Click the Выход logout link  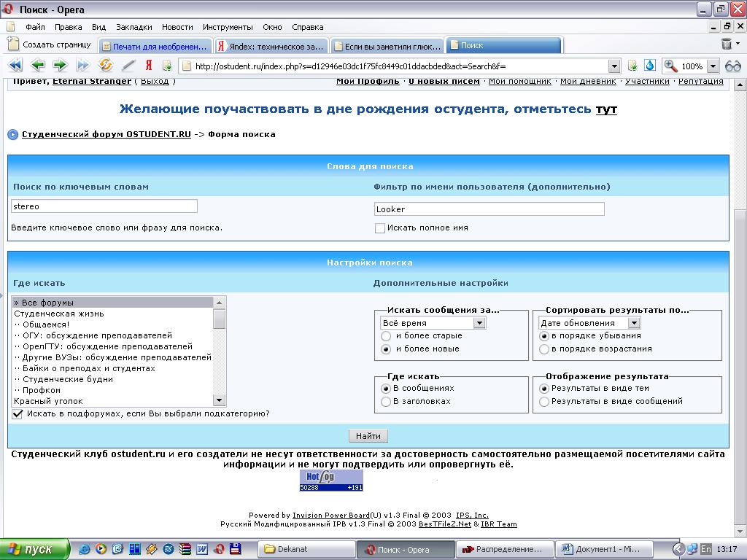click(155, 81)
